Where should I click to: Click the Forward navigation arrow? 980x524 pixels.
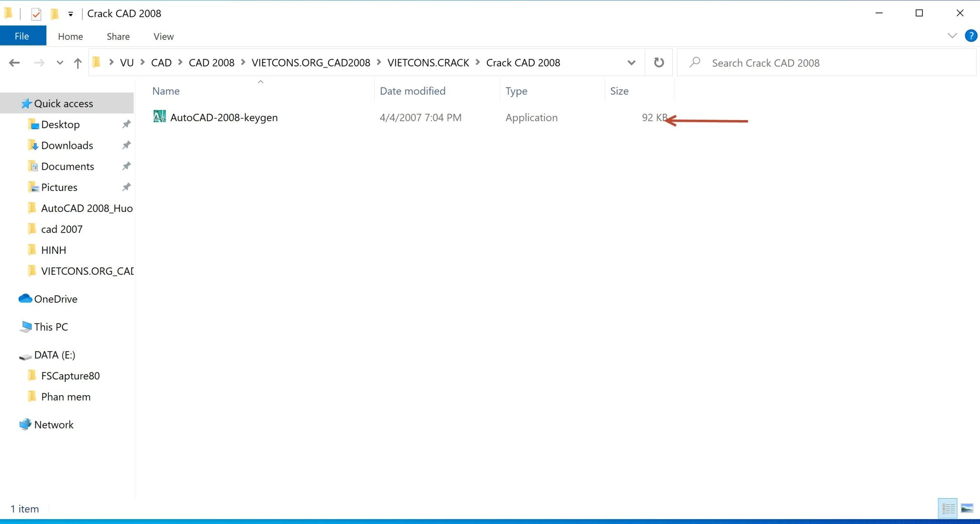click(x=39, y=63)
